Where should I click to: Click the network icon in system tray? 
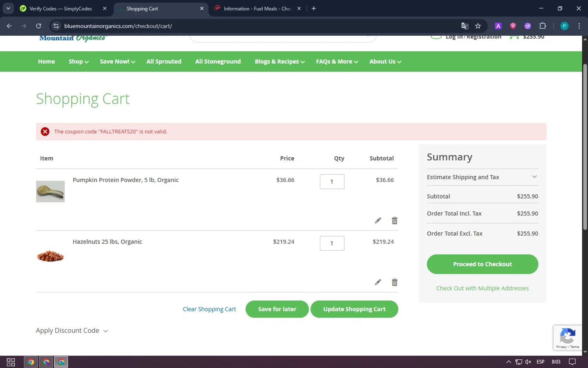(519, 362)
